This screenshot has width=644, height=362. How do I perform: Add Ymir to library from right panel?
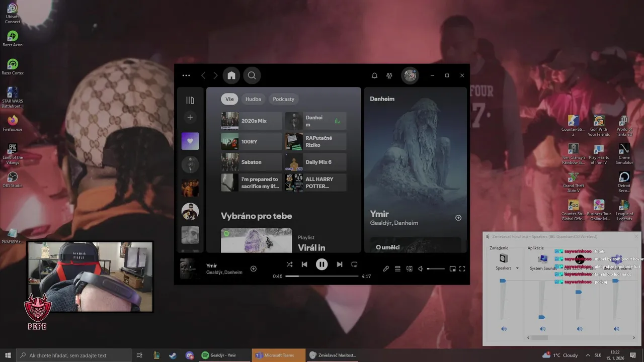[458, 218]
